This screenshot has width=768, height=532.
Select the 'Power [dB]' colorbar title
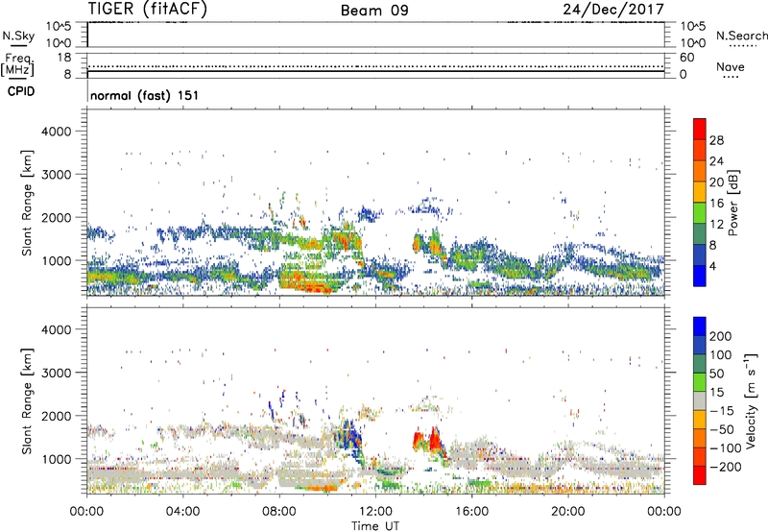pos(733,203)
